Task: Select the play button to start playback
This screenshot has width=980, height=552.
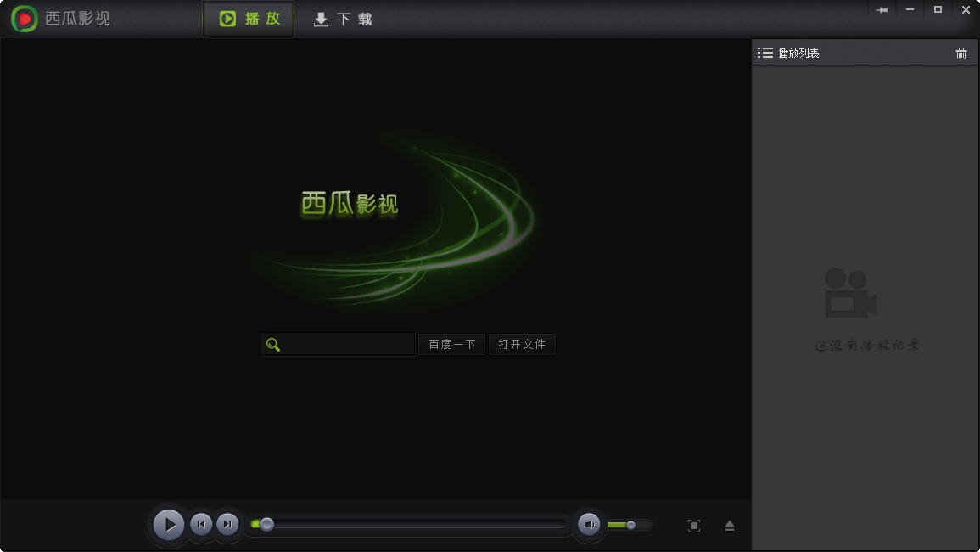Action: 168,524
